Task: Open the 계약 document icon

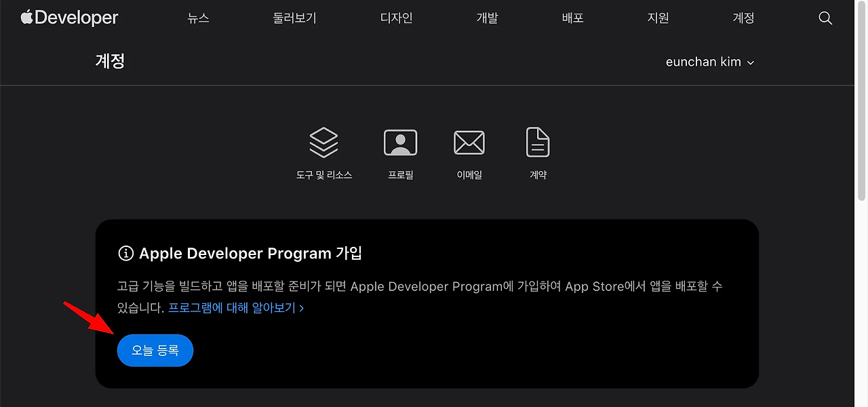Action: tap(538, 142)
